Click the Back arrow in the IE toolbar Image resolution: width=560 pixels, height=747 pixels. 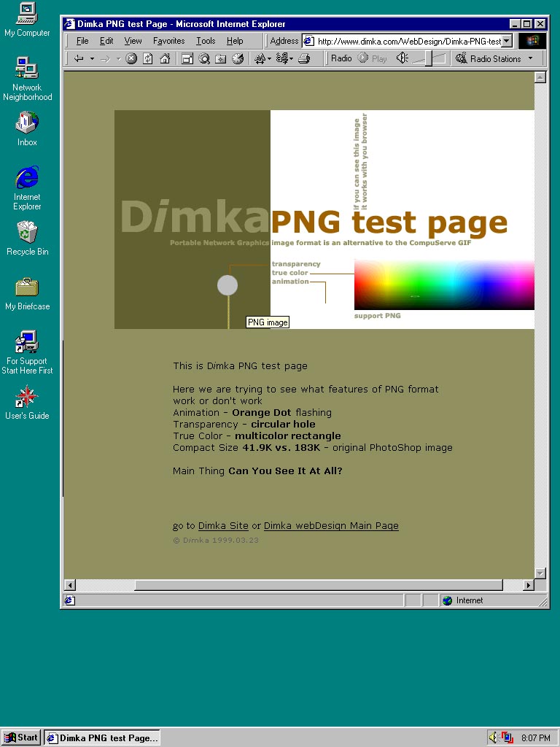79,58
